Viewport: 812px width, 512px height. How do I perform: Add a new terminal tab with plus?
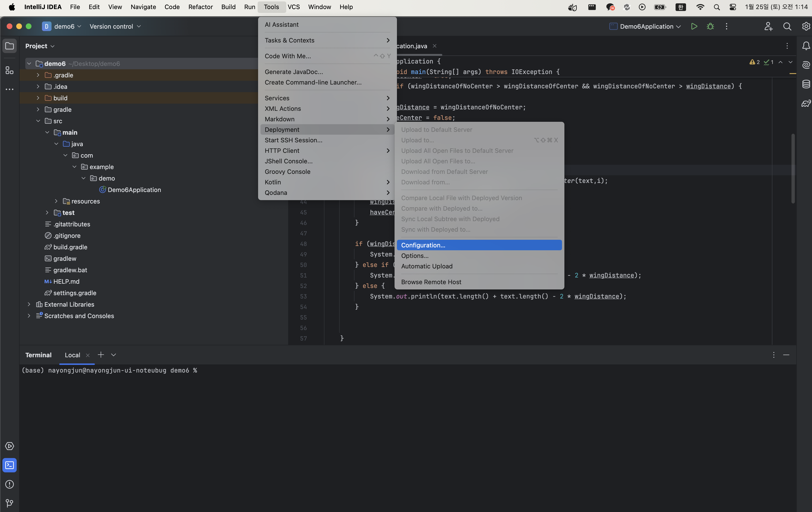click(x=100, y=355)
